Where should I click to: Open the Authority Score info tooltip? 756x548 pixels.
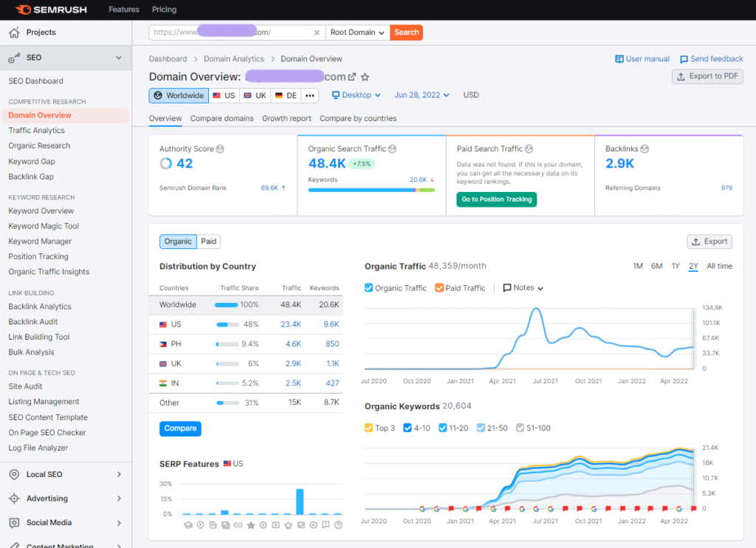(219, 148)
